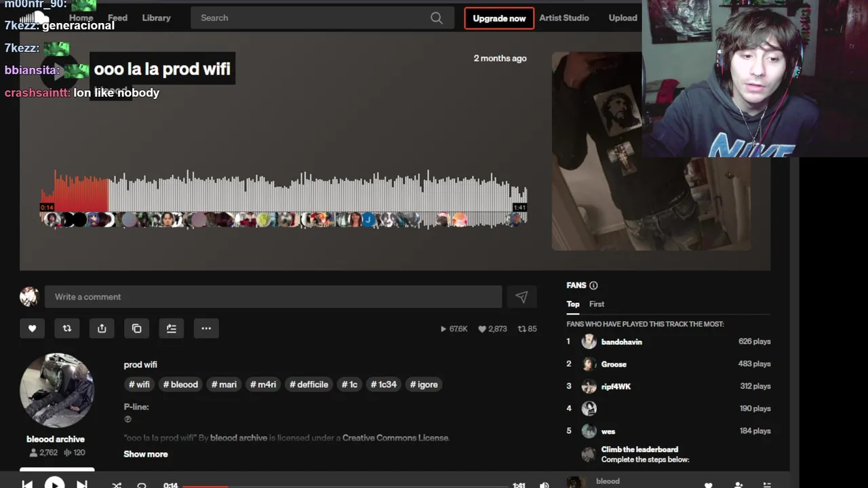Click the volume speaker icon

point(545,485)
